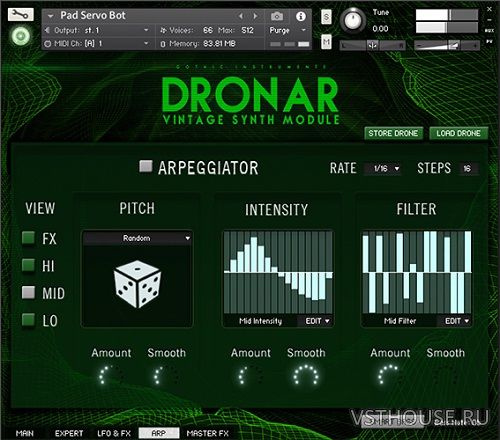Click the Tune value 0.00
The height and width of the screenshot is (440, 500).
pyautogui.click(x=380, y=29)
